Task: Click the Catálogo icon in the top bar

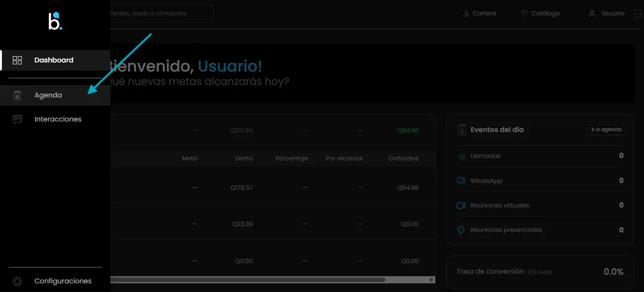Action: [x=525, y=13]
